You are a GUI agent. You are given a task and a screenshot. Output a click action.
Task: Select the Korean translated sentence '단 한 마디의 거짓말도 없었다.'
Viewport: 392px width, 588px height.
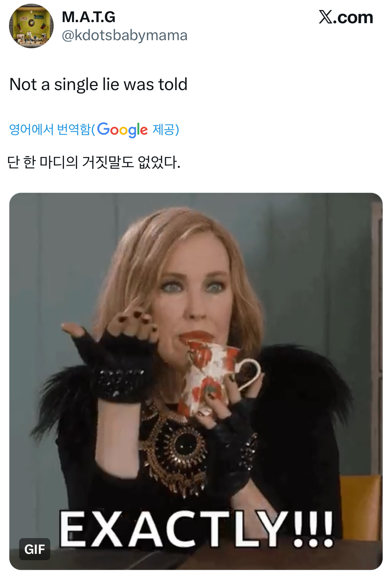point(94,162)
